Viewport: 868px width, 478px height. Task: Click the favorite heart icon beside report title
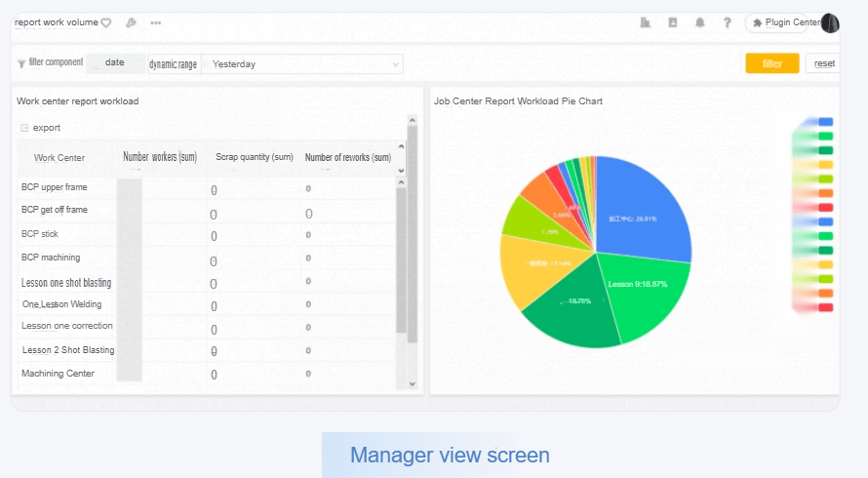coord(106,22)
